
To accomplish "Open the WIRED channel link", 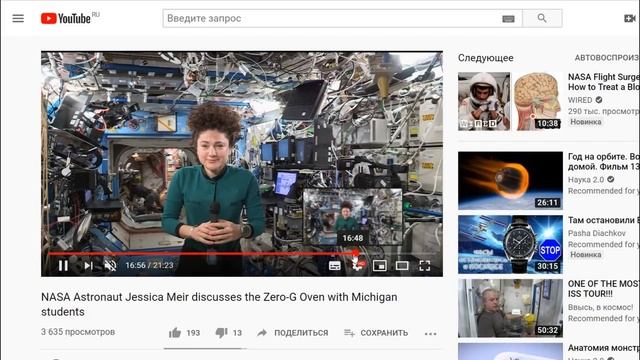I will (580, 100).
